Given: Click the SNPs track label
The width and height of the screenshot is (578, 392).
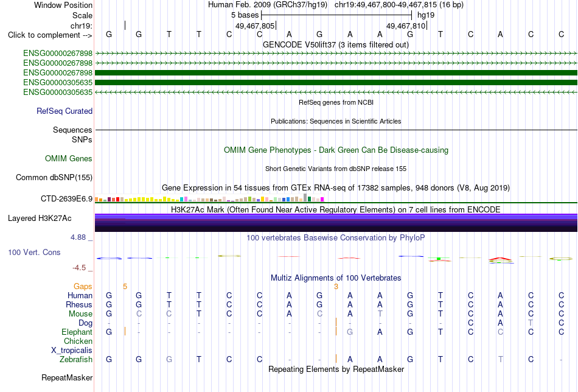Looking at the screenshot, I should (x=82, y=140).
